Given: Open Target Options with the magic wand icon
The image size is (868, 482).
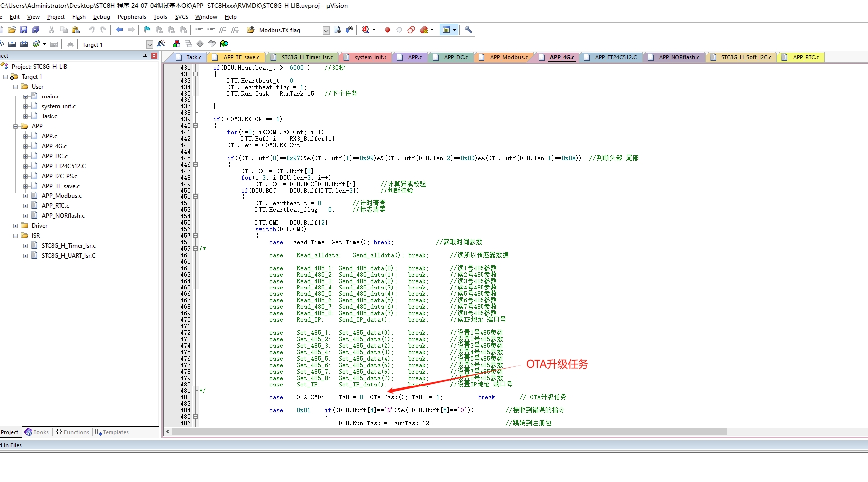Looking at the screenshot, I should [x=161, y=44].
